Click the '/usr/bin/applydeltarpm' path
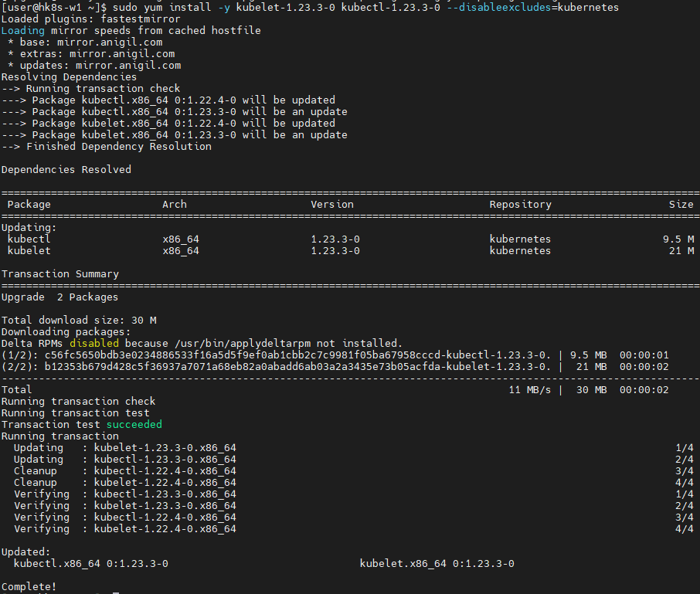This screenshot has width=700, height=594. pyautogui.click(x=243, y=344)
